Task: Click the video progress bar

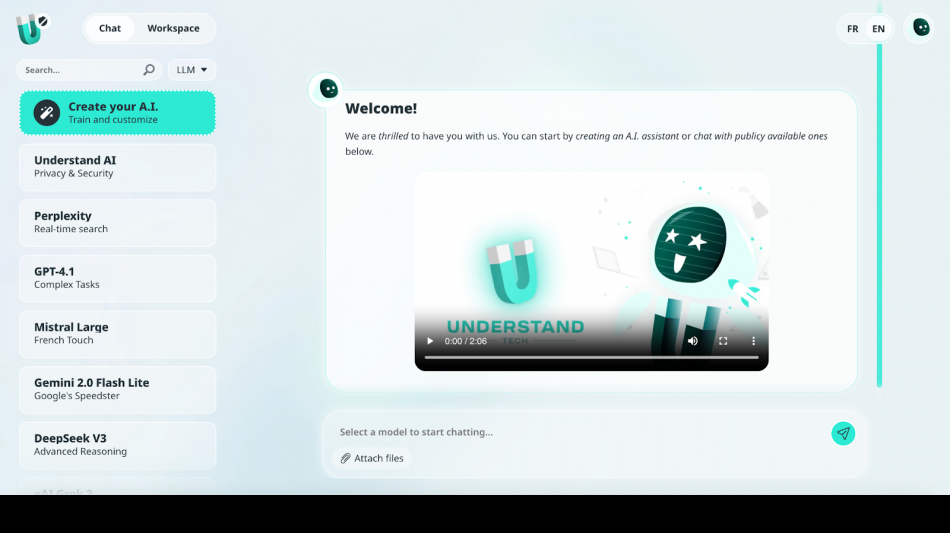Action: point(590,357)
